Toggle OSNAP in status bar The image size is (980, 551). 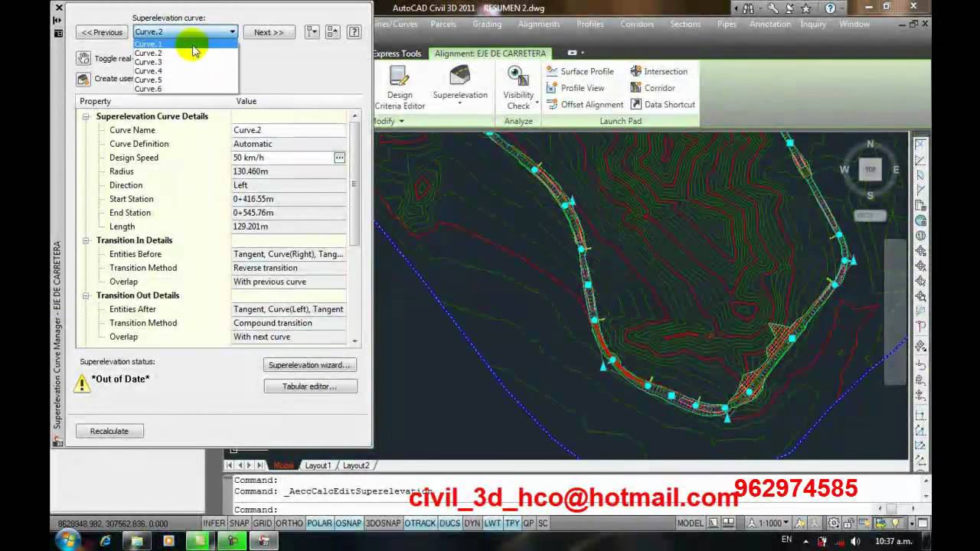pyautogui.click(x=348, y=523)
